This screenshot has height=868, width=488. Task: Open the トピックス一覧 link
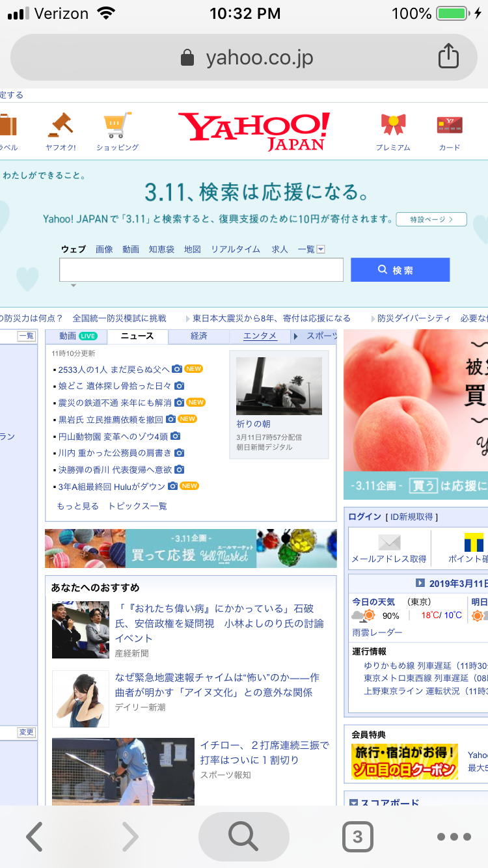click(137, 506)
